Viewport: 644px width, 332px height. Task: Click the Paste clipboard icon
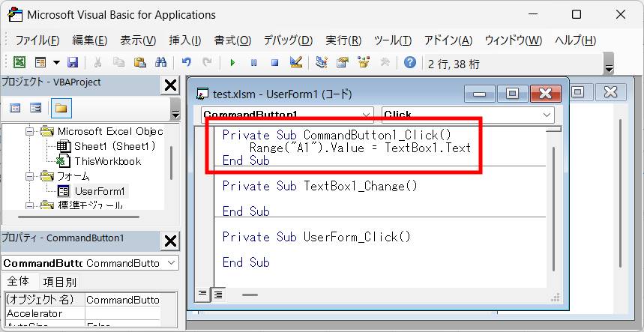[140, 63]
